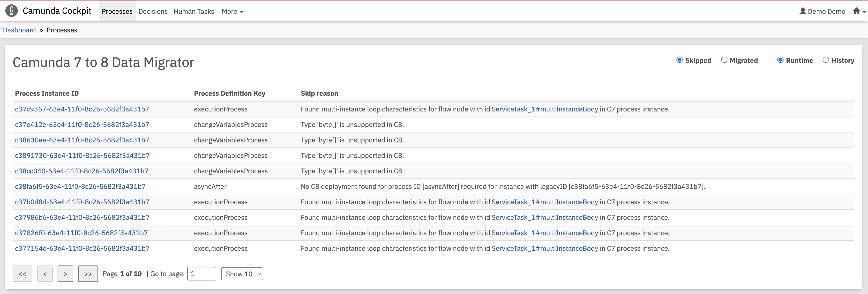Open the Human Tasks tab
Image resolution: width=868 pixels, height=294 pixels.
(194, 11)
